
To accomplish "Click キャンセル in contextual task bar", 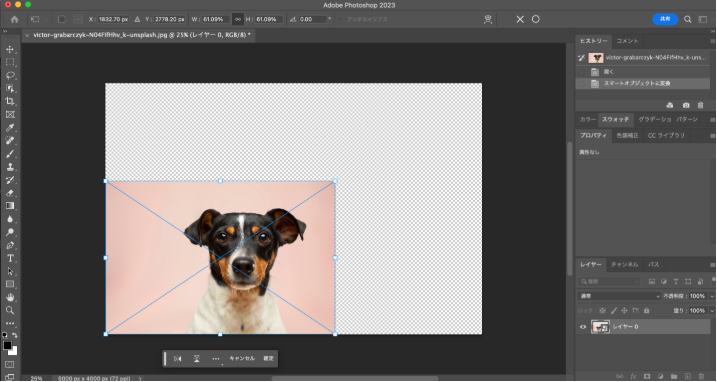I will [x=242, y=359].
